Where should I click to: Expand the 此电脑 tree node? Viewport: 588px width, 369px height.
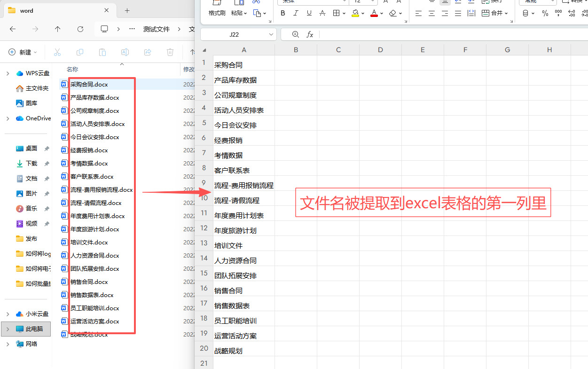[8, 329]
